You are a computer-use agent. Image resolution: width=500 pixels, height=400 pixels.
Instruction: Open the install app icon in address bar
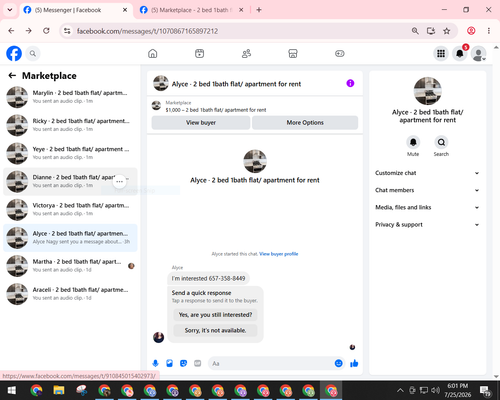coord(431,31)
